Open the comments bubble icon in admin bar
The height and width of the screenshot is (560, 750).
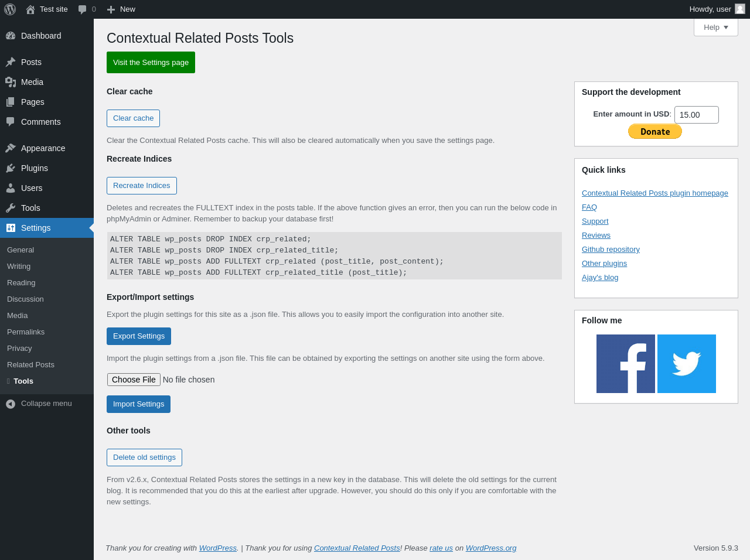coord(83,9)
